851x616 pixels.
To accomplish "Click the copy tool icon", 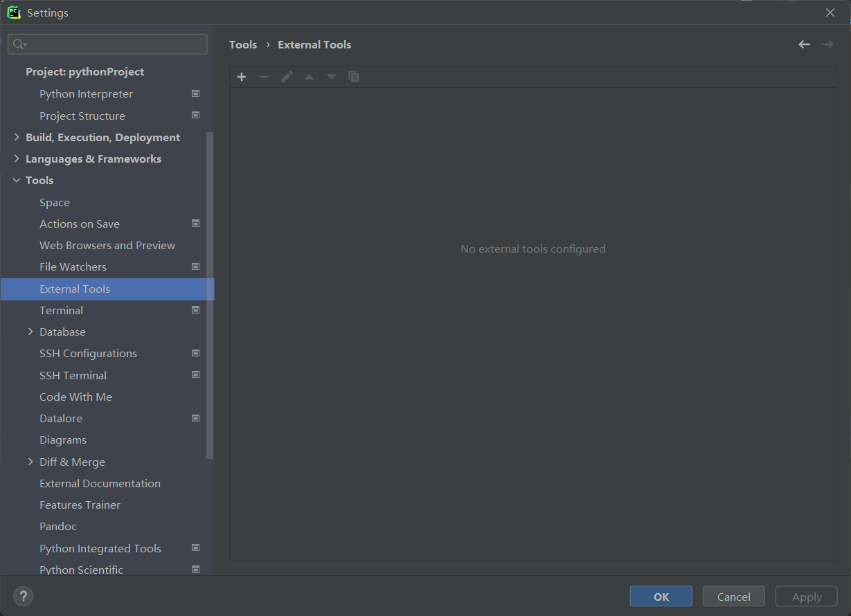I will point(354,77).
